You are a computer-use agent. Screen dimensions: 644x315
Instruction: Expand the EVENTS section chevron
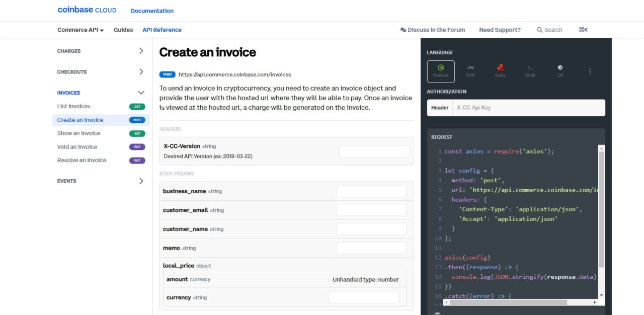[x=141, y=181]
